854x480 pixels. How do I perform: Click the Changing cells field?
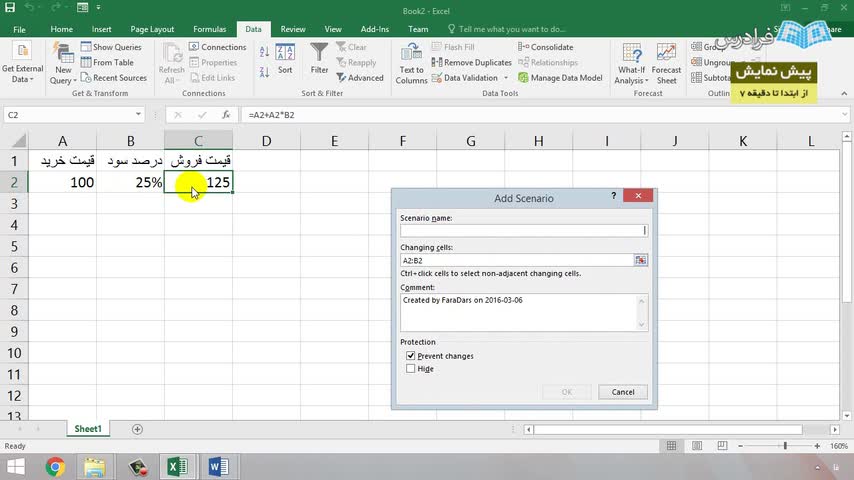[x=516, y=260]
